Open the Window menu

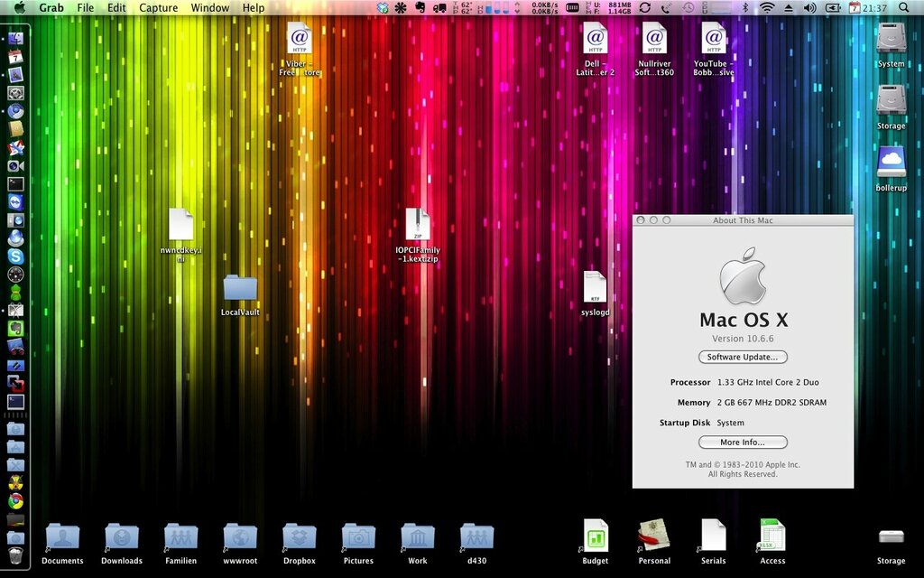coord(209,7)
